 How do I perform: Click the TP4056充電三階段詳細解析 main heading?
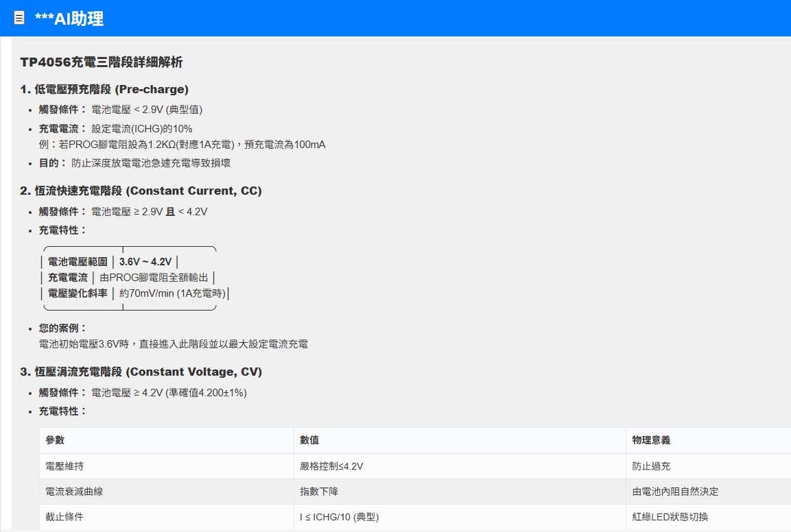[x=102, y=62]
